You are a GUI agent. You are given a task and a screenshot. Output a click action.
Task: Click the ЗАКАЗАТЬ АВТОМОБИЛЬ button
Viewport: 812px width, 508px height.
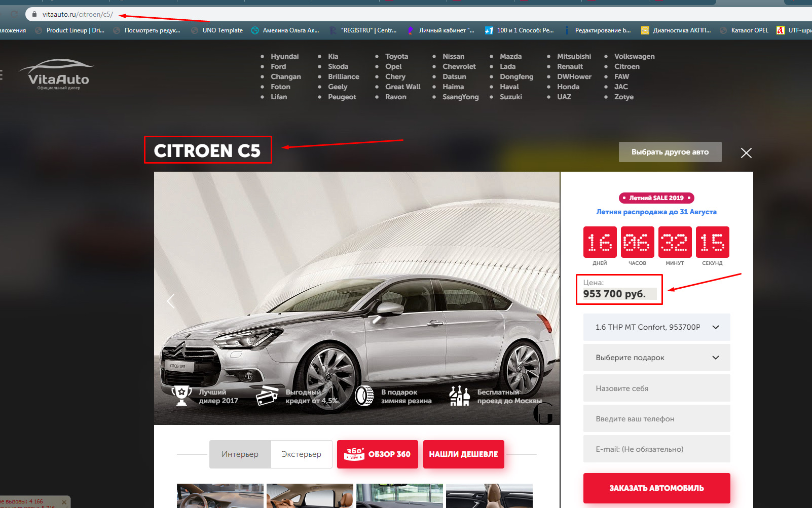[x=657, y=488]
